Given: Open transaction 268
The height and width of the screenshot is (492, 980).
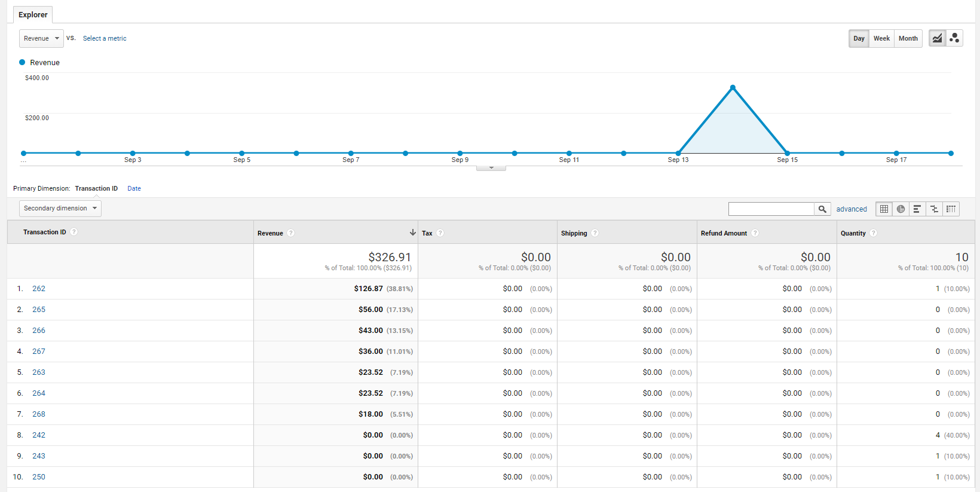Looking at the screenshot, I should coord(39,414).
